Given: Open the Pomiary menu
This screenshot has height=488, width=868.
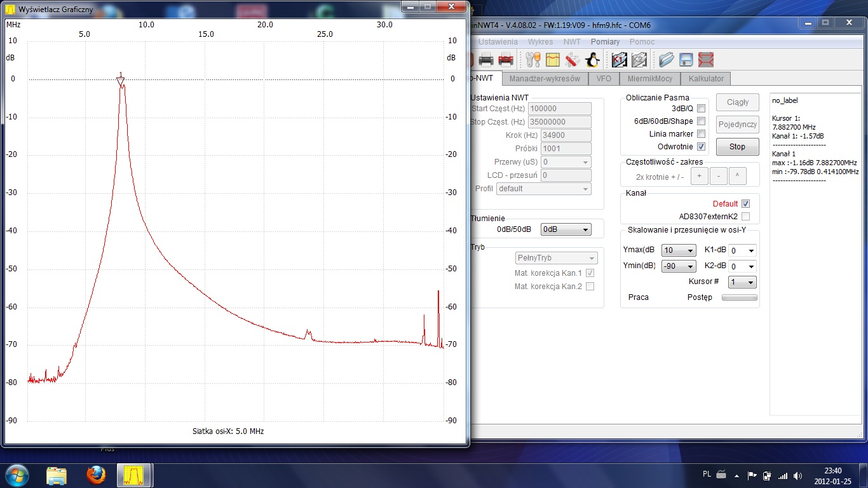Looking at the screenshot, I should (x=605, y=42).
